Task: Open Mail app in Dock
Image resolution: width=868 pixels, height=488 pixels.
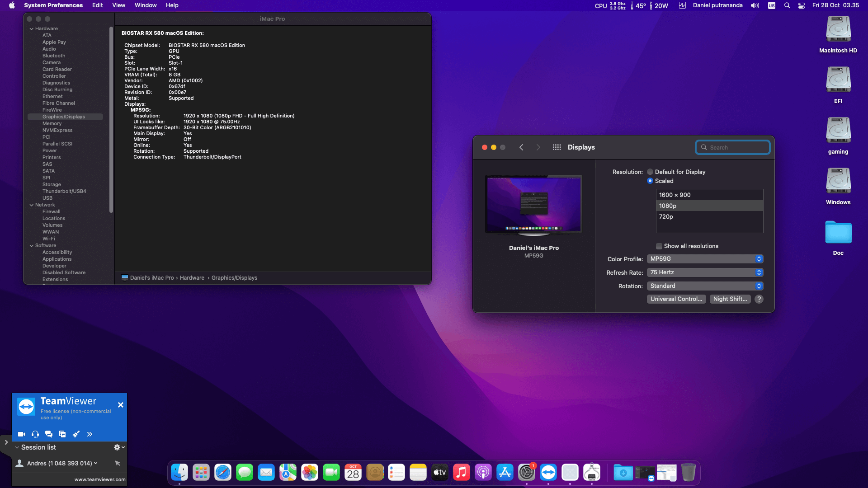Action: coord(266,473)
